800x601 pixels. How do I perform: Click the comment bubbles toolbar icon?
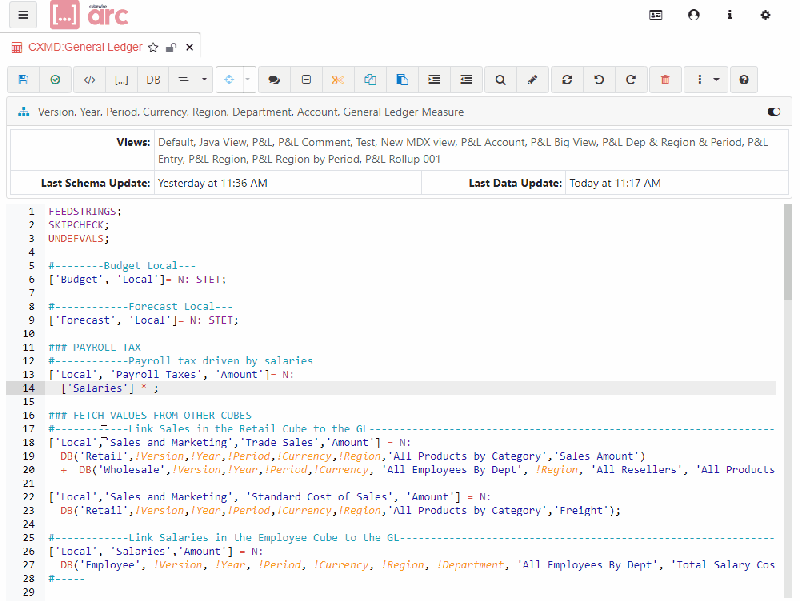tap(274, 80)
